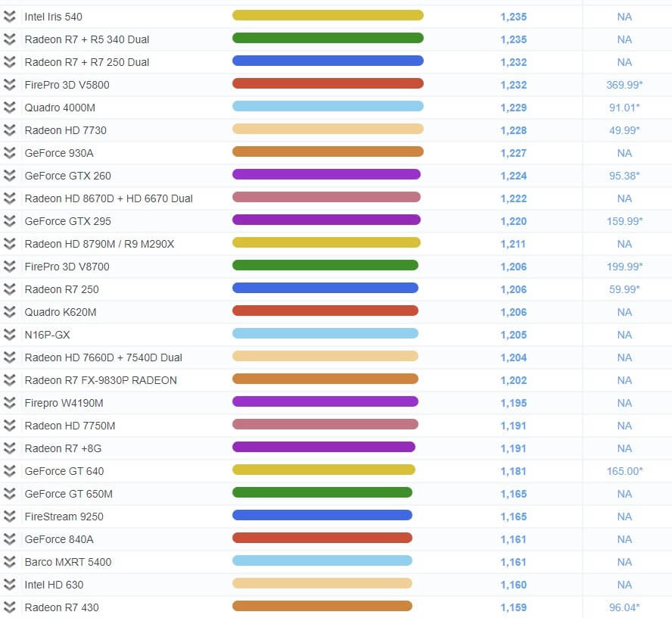Image resolution: width=672 pixels, height=618 pixels.
Task: Expand the GeForce 930A row
Action: click(9, 153)
